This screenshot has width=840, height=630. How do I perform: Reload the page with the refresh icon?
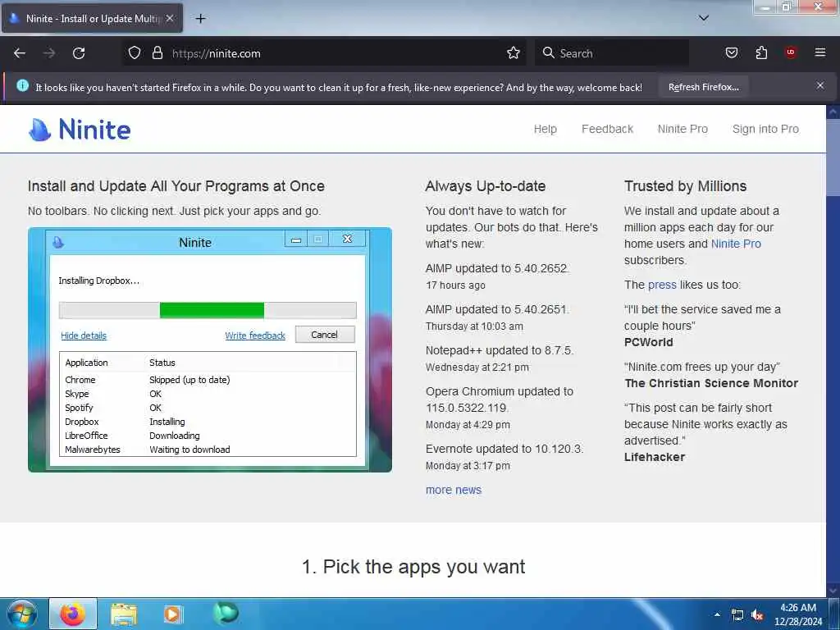pyautogui.click(x=79, y=53)
